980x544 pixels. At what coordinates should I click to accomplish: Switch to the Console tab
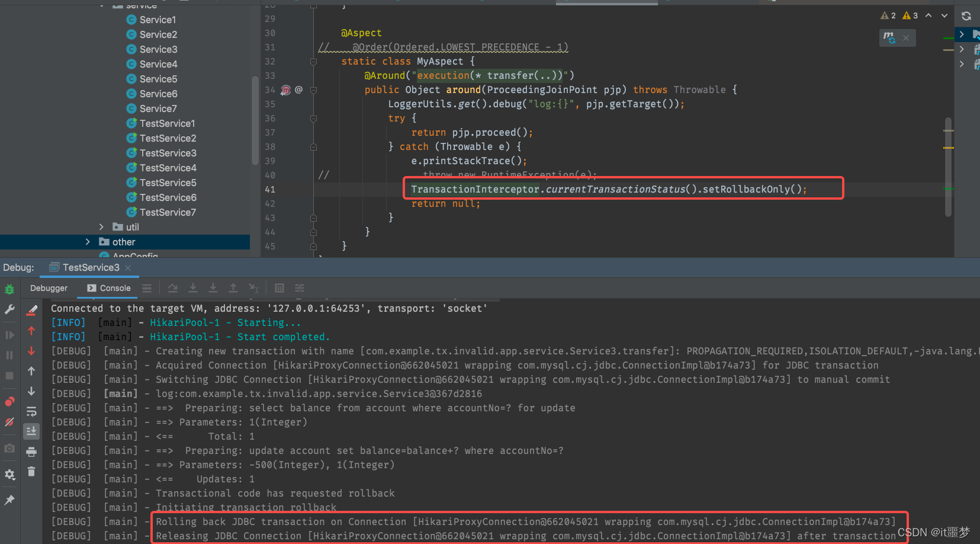(x=109, y=288)
